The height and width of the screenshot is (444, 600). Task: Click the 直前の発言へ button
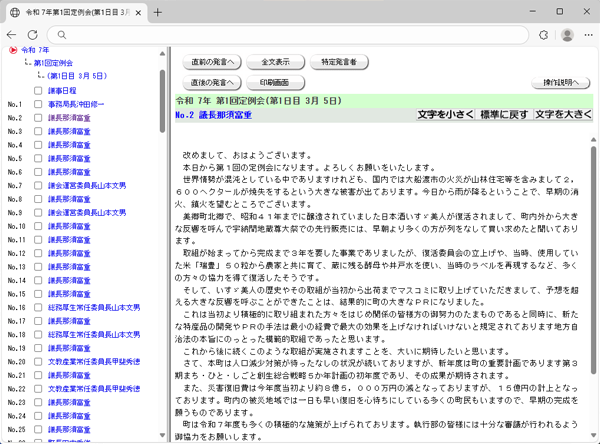[212, 62]
